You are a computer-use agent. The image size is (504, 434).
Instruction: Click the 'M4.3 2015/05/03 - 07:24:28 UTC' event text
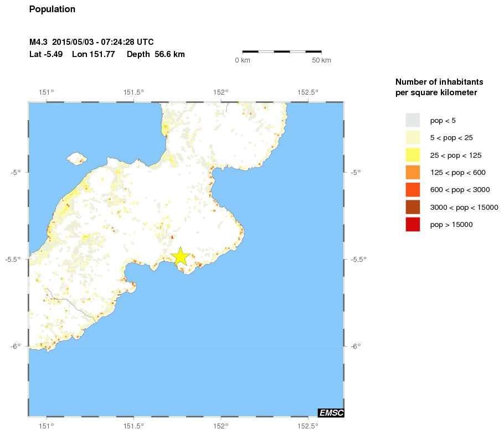[x=91, y=42]
